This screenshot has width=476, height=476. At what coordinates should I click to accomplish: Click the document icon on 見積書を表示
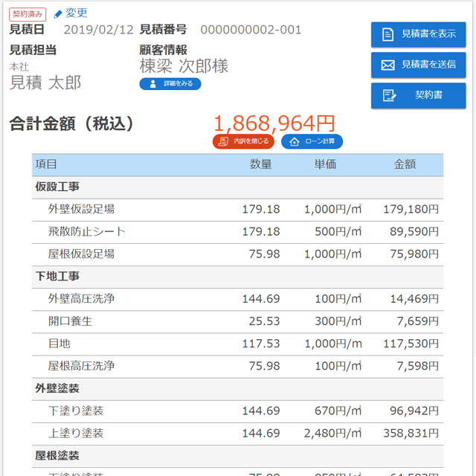(x=387, y=34)
